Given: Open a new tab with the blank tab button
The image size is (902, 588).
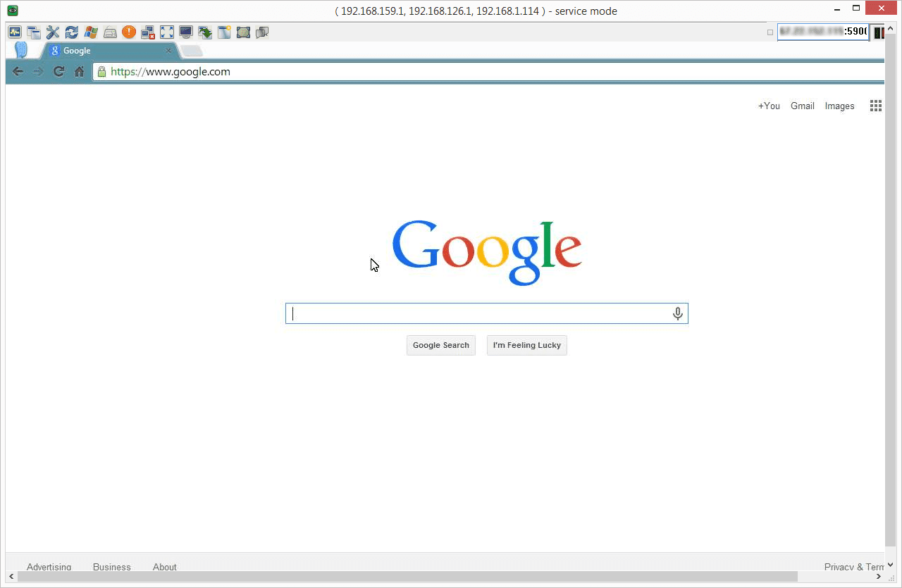Looking at the screenshot, I should 192,51.
